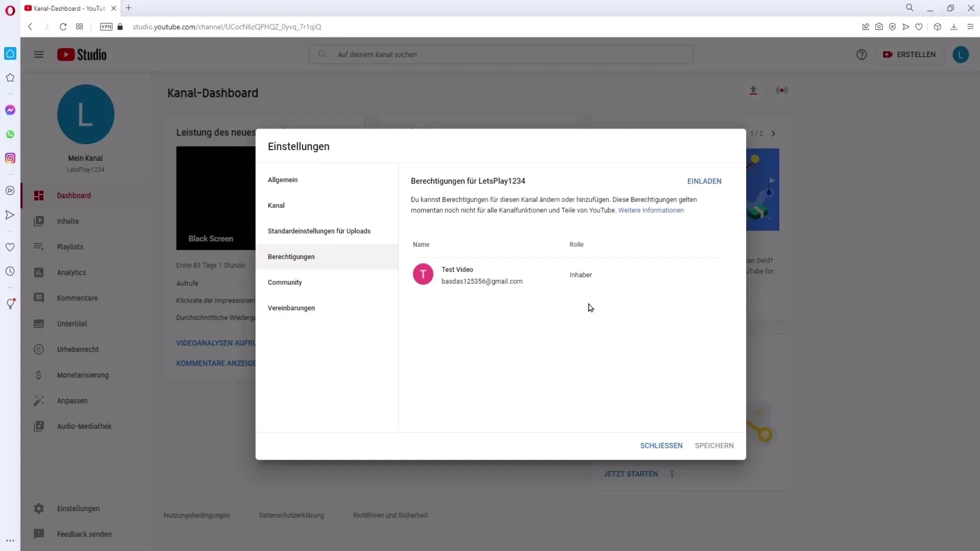Click the Dashboard icon in sidebar
The image size is (980, 551).
pyautogui.click(x=38, y=196)
